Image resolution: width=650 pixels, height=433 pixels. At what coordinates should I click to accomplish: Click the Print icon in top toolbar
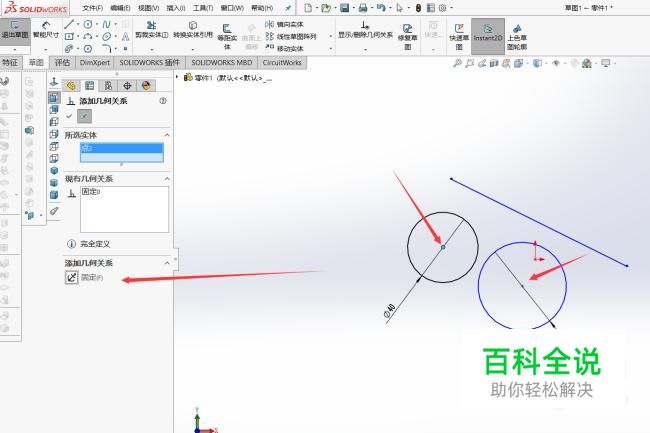pos(363,7)
